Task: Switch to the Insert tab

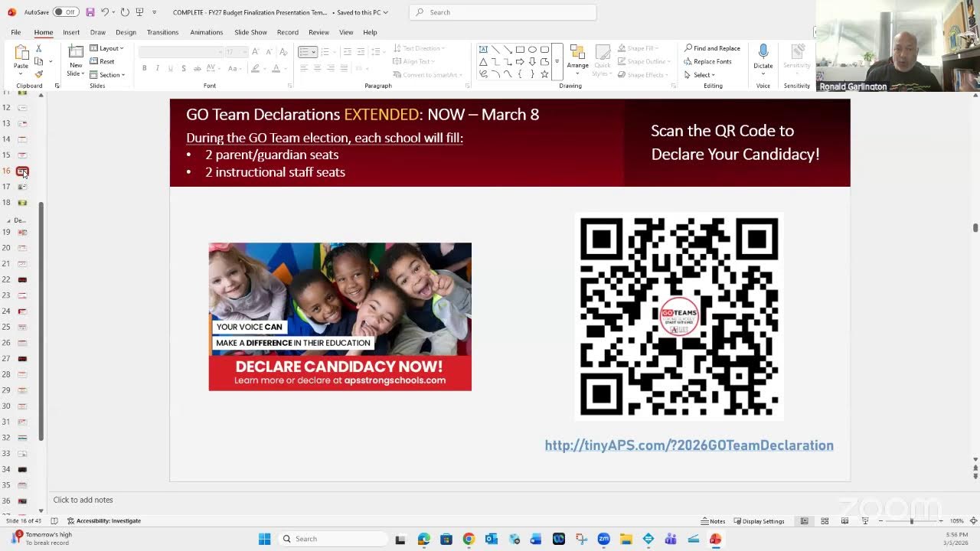Action: [x=71, y=32]
